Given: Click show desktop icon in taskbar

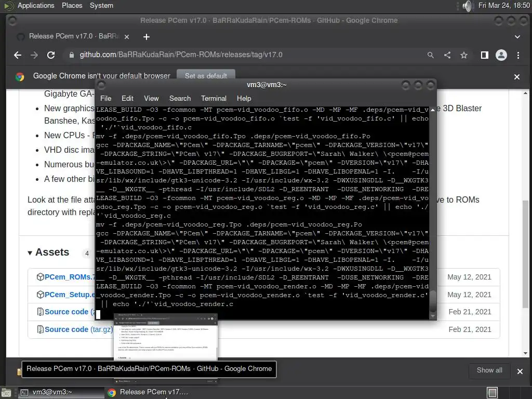Looking at the screenshot, I should (6, 393).
